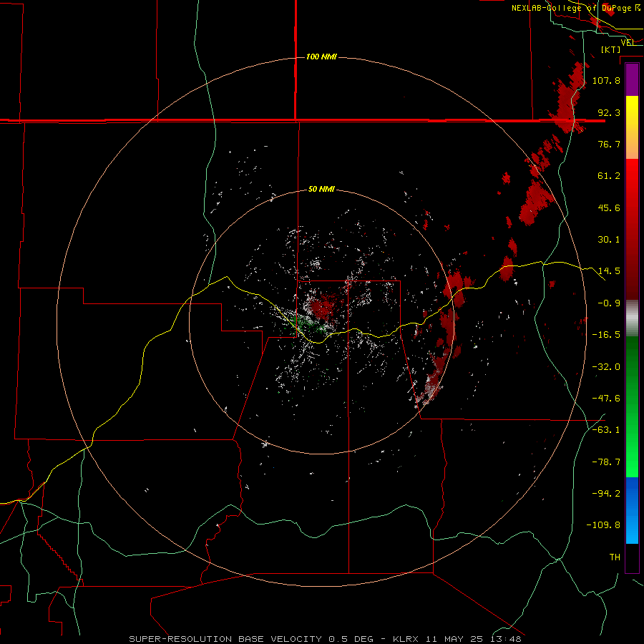
Task: Click the -78.7 velocity scale value
Action: (606, 462)
